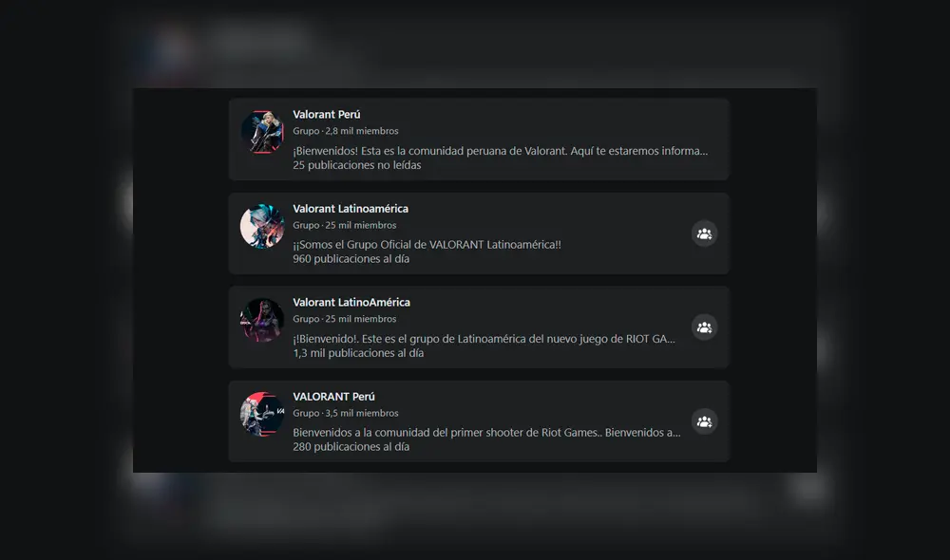Join the Valorant Latinoamérica group via icon
Viewport: 950px width, 560px height.
(x=704, y=233)
